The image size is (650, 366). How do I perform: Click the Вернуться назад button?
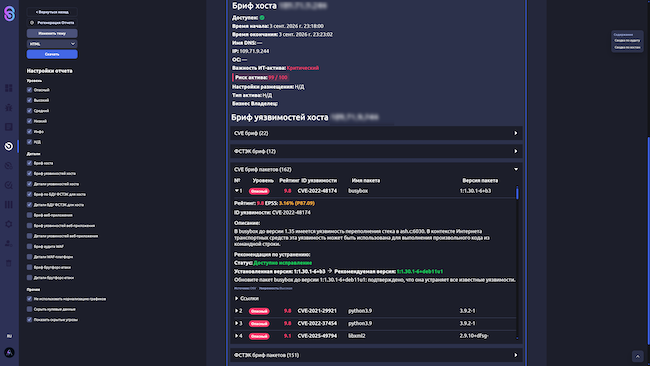52,12
